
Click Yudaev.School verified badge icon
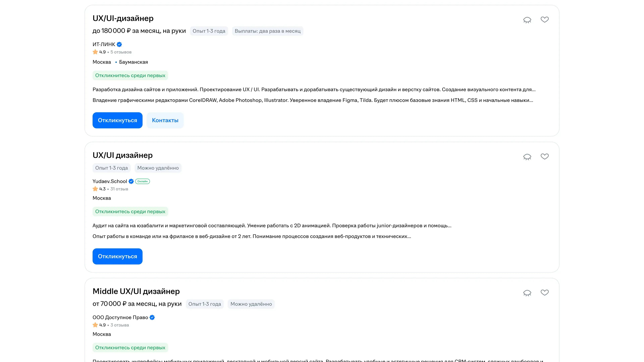tap(131, 181)
